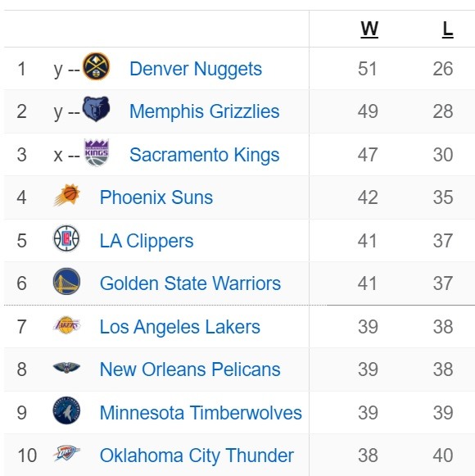Open the Minnesota Timberwolves wolf logo

tap(67, 410)
